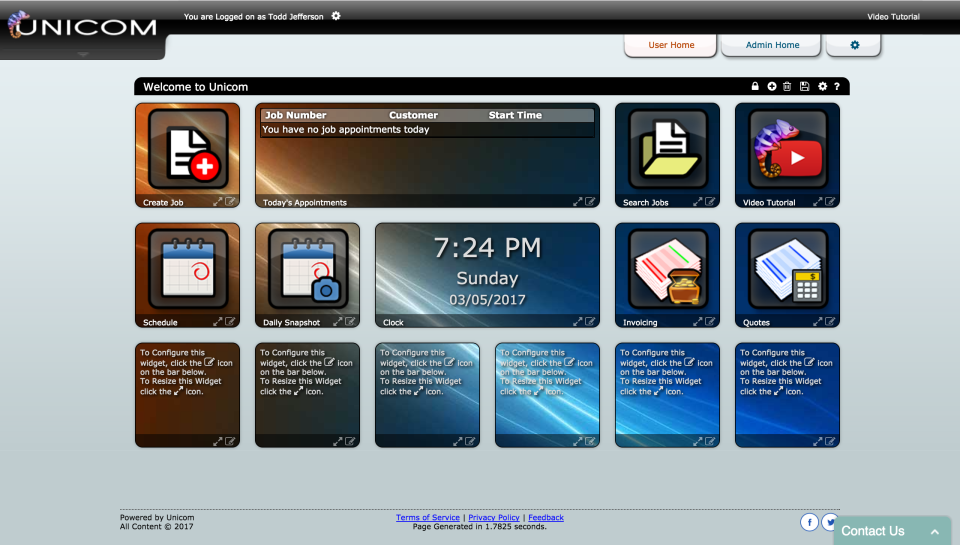
Task: Click the save disk icon in Welcome bar
Action: 804,86
